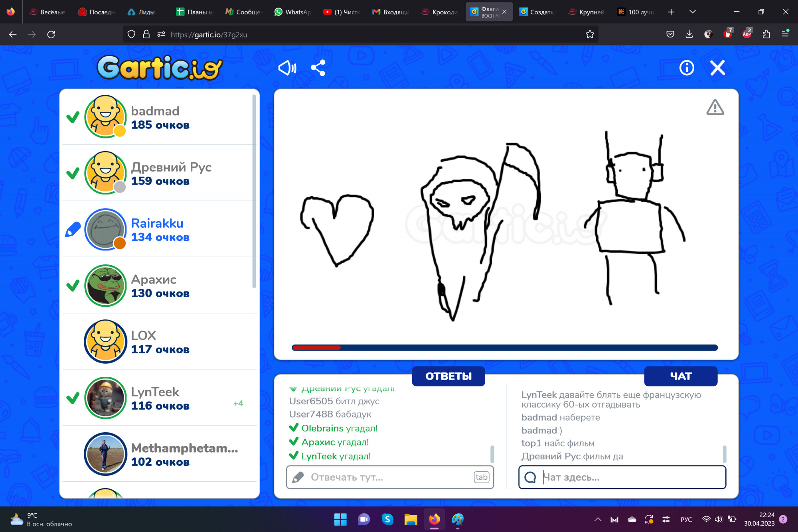Report drawing with warning triangle icon
This screenshot has width=798, height=532.
(x=715, y=108)
